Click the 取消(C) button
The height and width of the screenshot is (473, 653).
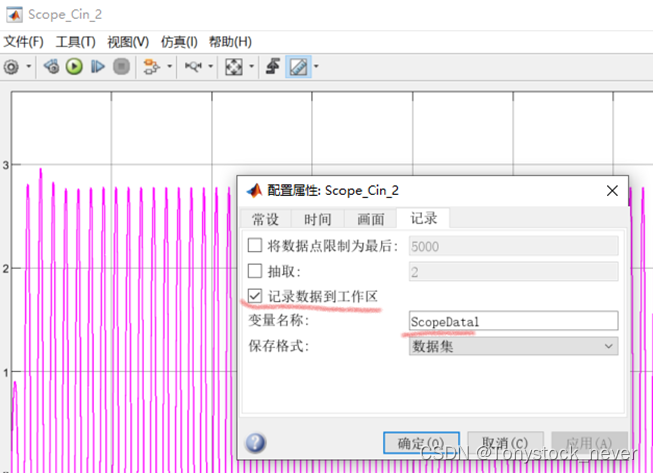(x=505, y=443)
